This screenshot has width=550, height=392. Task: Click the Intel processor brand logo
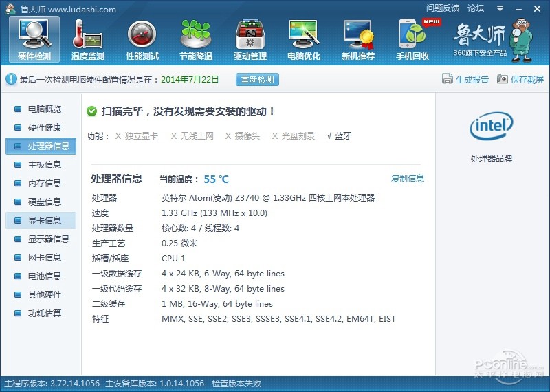pos(491,126)
